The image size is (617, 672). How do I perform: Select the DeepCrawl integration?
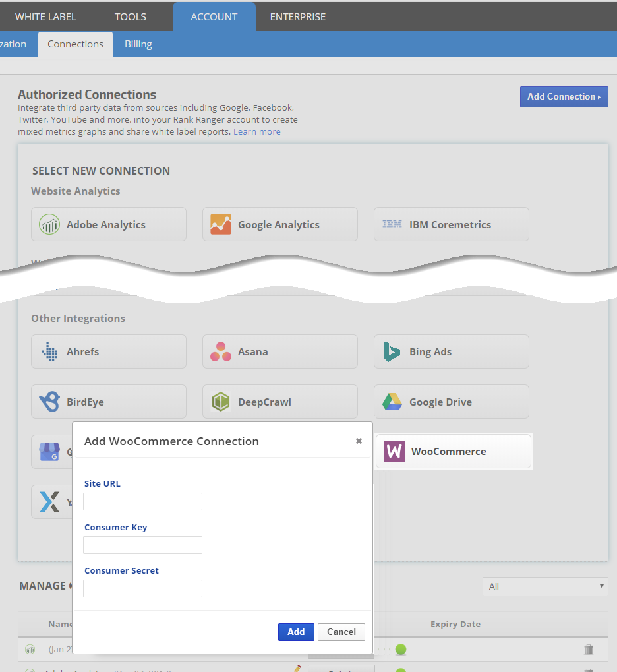(279, 402)
